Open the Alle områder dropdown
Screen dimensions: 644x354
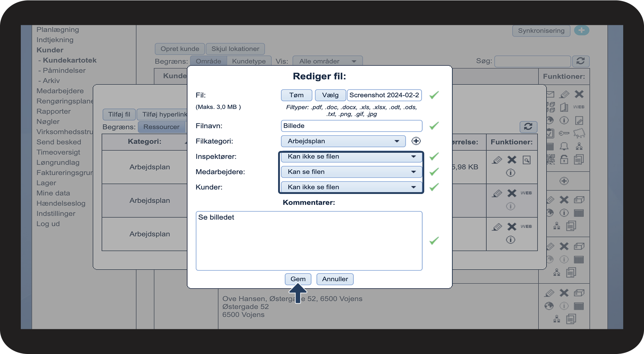[x=328, y=61]
